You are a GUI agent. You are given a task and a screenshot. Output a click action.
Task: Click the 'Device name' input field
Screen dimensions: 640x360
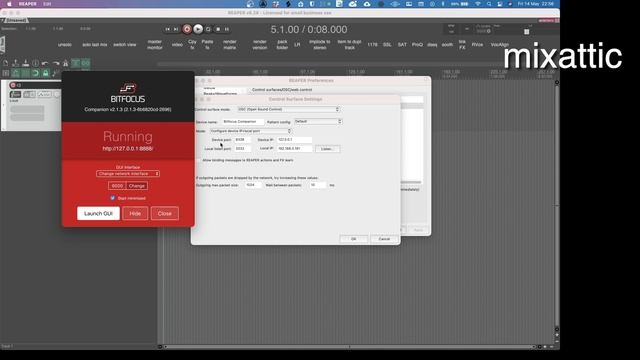click(242, 122)
